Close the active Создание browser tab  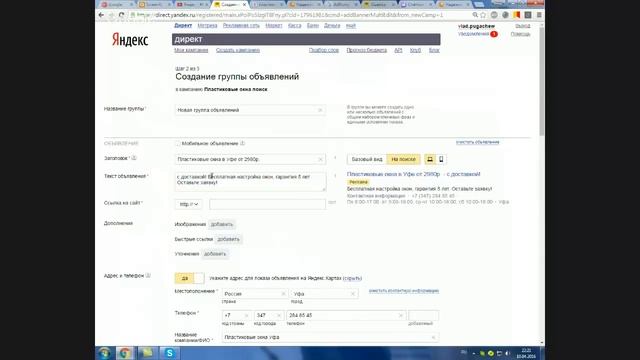[244, 4]
